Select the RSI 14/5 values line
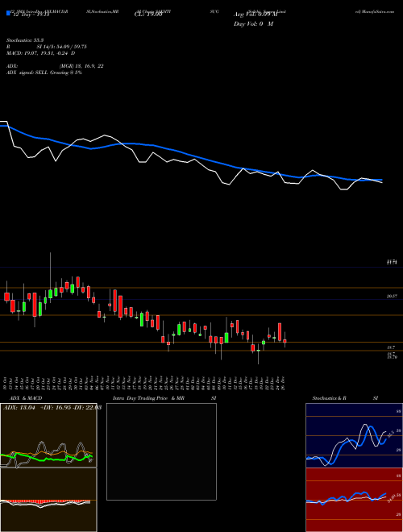The image size is (403, 532). point(46,47)
